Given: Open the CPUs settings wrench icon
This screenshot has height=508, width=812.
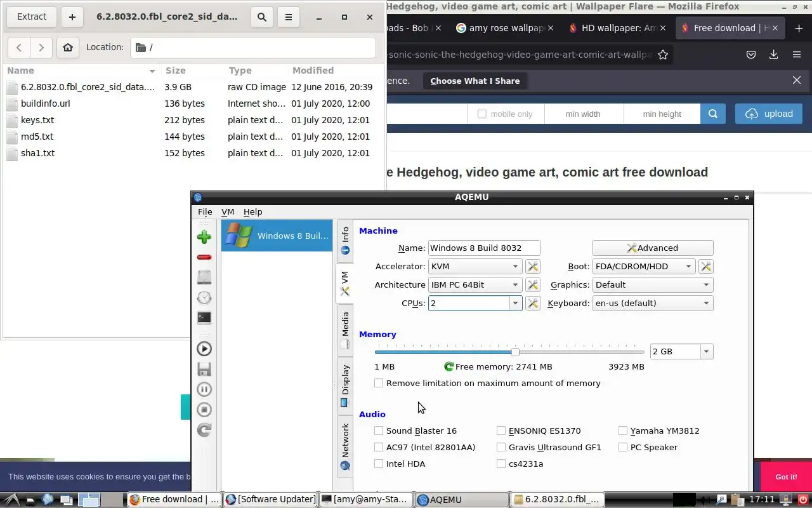Looking at the screenshot, I should click(533, 303).
